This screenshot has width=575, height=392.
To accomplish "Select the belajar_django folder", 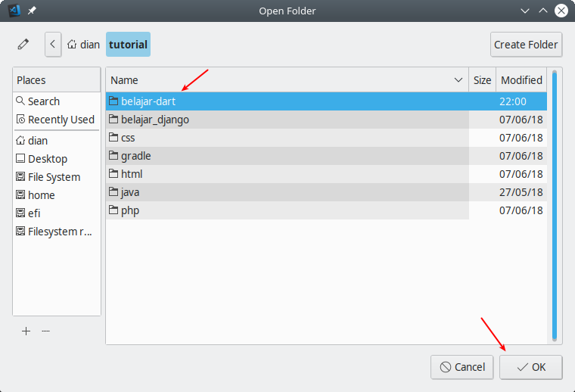I will (154, 120).
